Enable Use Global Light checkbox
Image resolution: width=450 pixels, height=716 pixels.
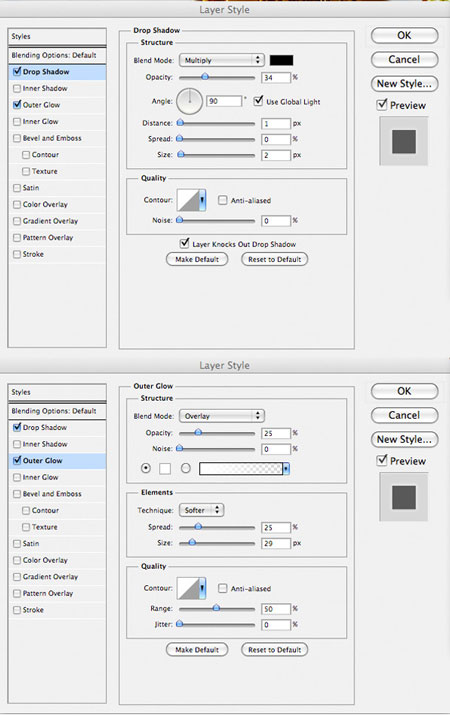pyautogui.click(x=259, y=101)
